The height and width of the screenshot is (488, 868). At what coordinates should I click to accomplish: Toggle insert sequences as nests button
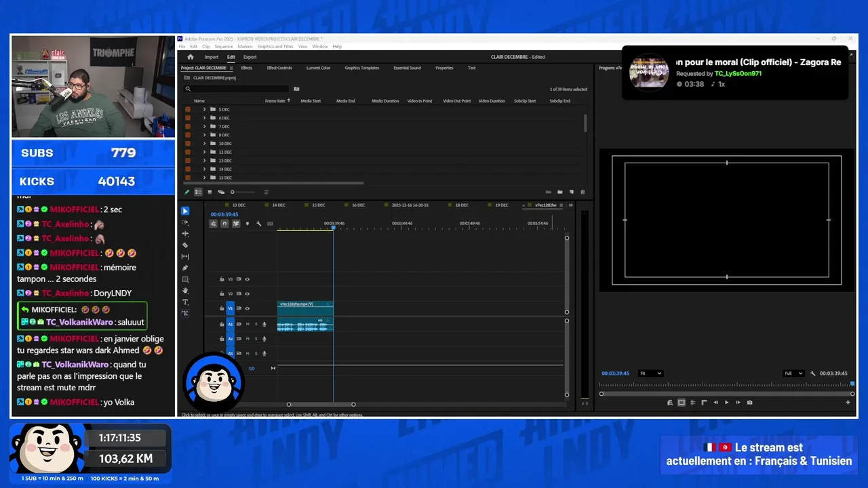213,224
